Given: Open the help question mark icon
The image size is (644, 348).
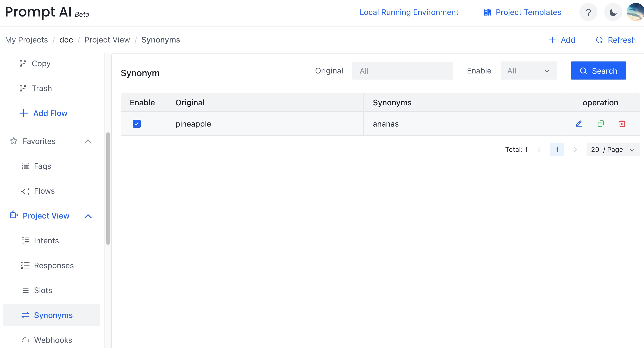Looking at the screenshot, I should [588, 12].
